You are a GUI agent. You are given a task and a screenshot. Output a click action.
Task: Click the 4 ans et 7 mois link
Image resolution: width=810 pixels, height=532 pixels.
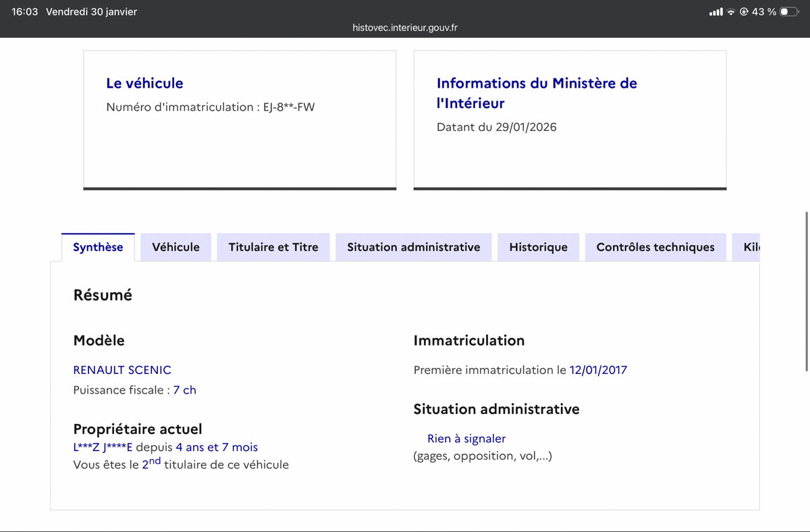tap(217, 447)
